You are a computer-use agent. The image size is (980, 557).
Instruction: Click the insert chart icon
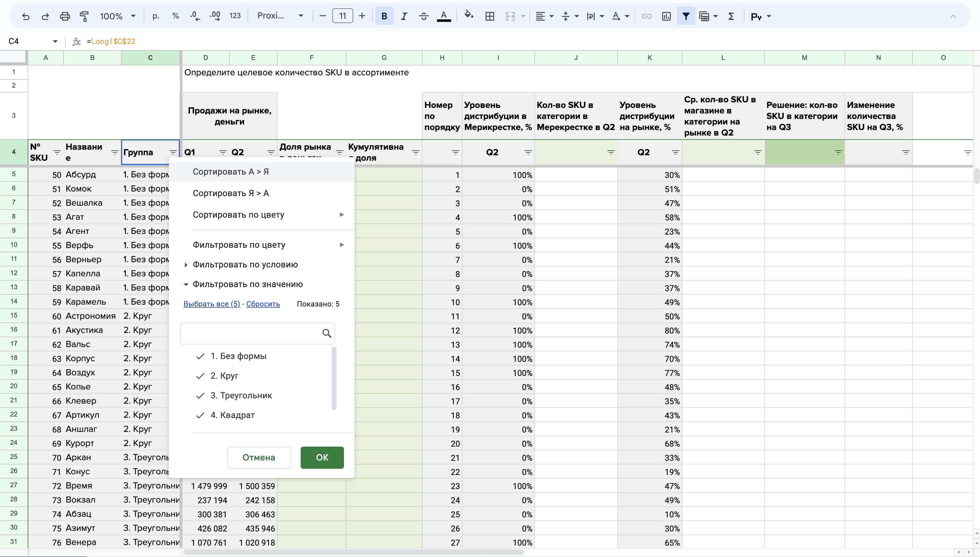coord(666,17)
